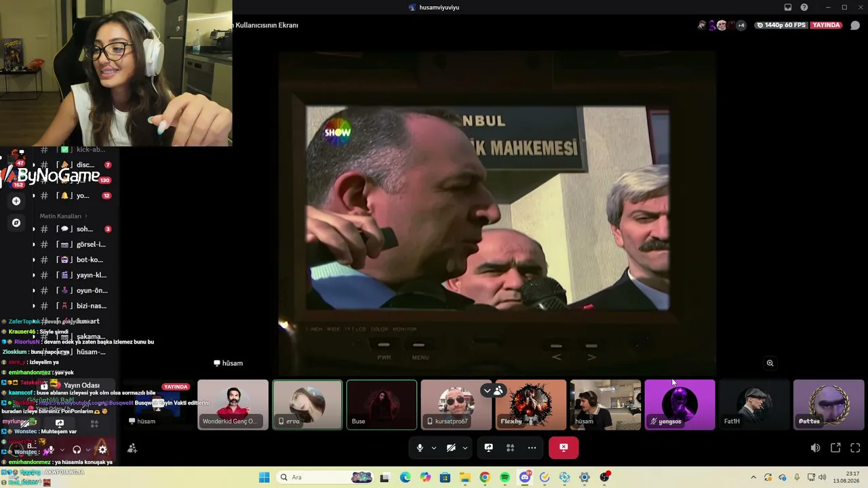Viewport: 868px width, 488px height.
Task: Select hüsam live stream tile
Action: 158,405
